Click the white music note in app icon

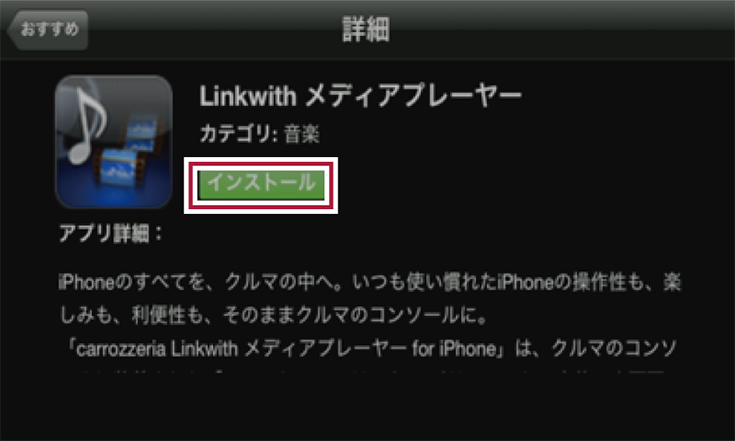coord(87,124)
